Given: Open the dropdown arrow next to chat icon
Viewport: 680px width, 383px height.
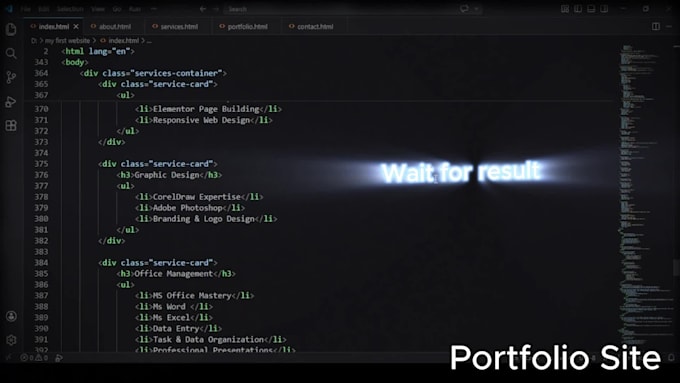Looking at the screenshot, I should point(476,9).
